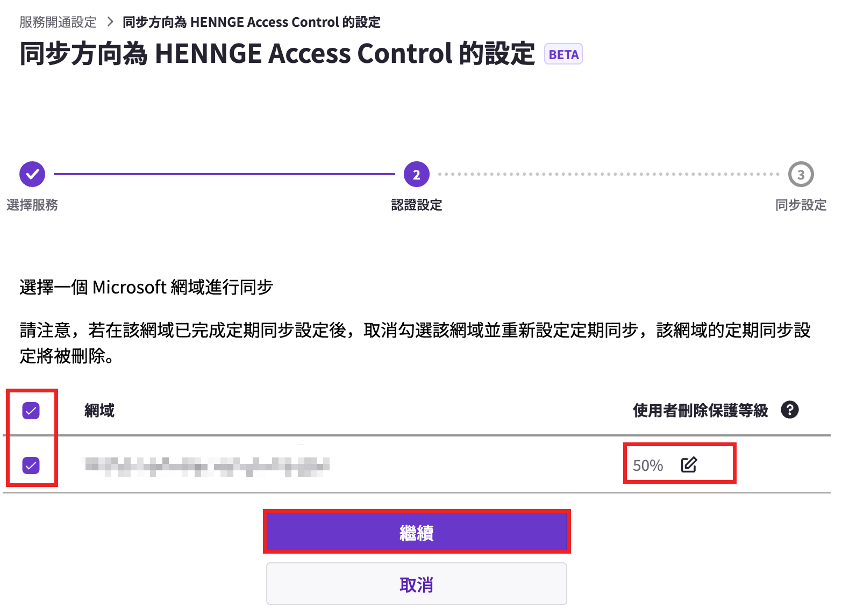
Task: Click the 繼續 continue button
Action: click(x=417, y=532)
